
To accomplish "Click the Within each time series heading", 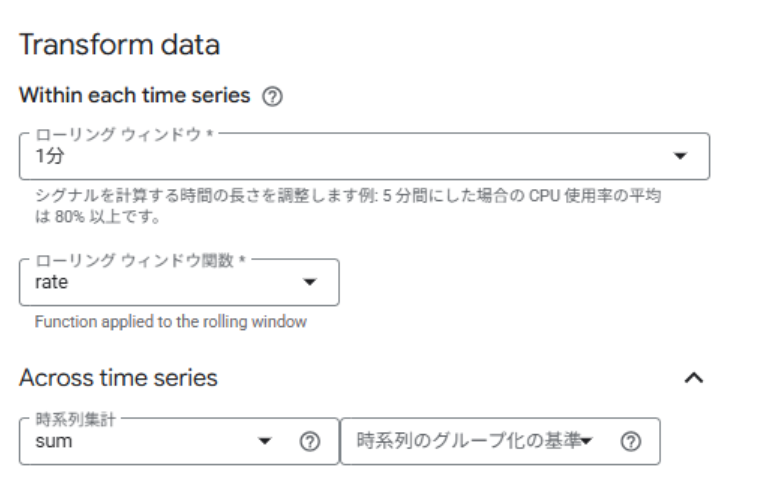I will [135, 99].
